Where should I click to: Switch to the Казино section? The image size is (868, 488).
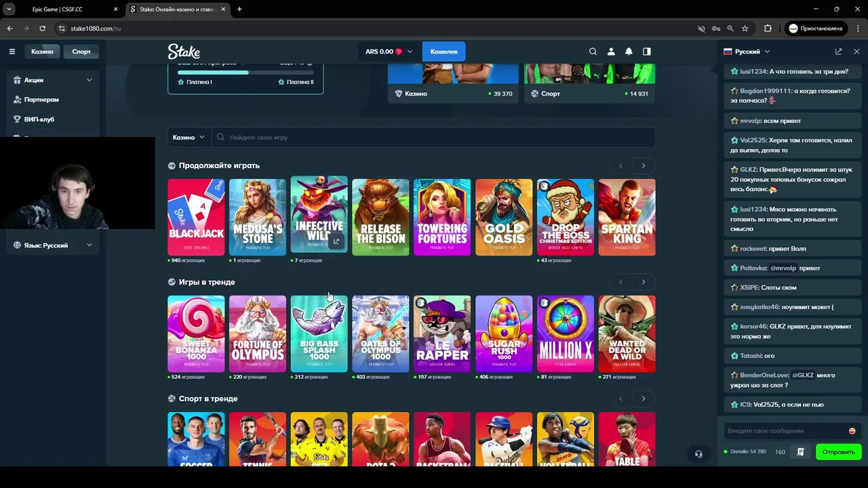point(42,52)
